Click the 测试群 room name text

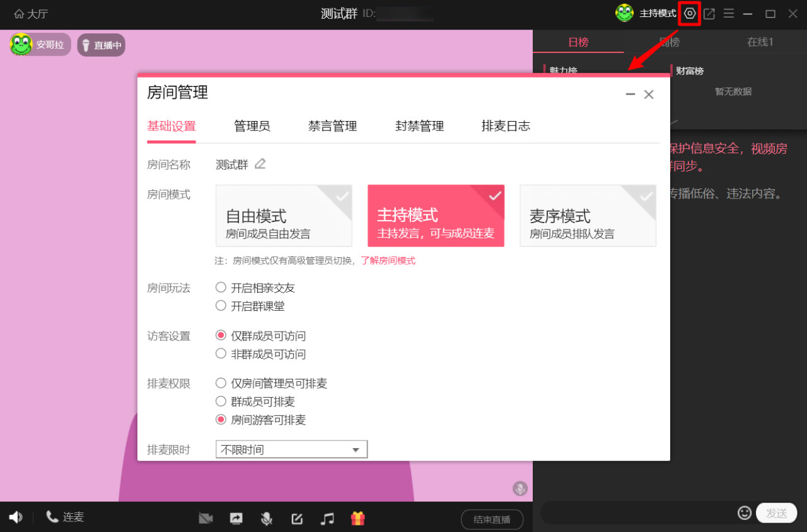(232, 165)
